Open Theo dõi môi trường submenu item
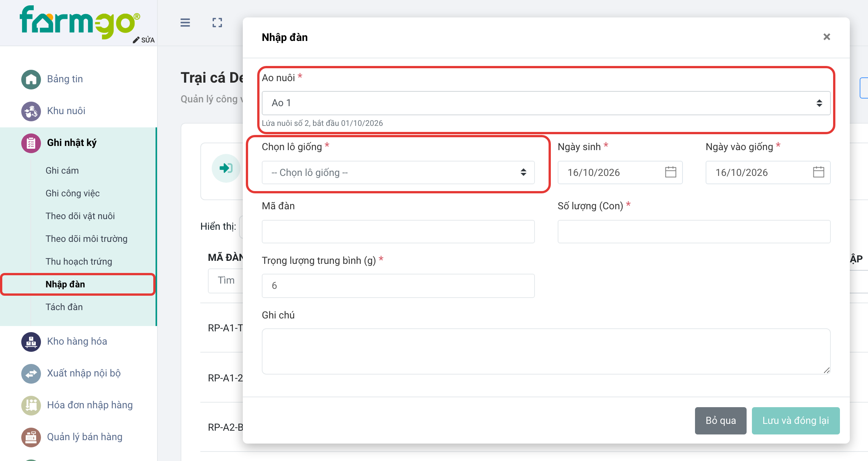 [86, 239]
